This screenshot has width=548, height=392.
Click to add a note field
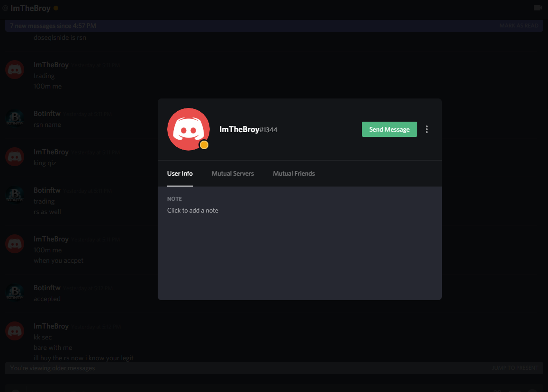click(193, 210)
